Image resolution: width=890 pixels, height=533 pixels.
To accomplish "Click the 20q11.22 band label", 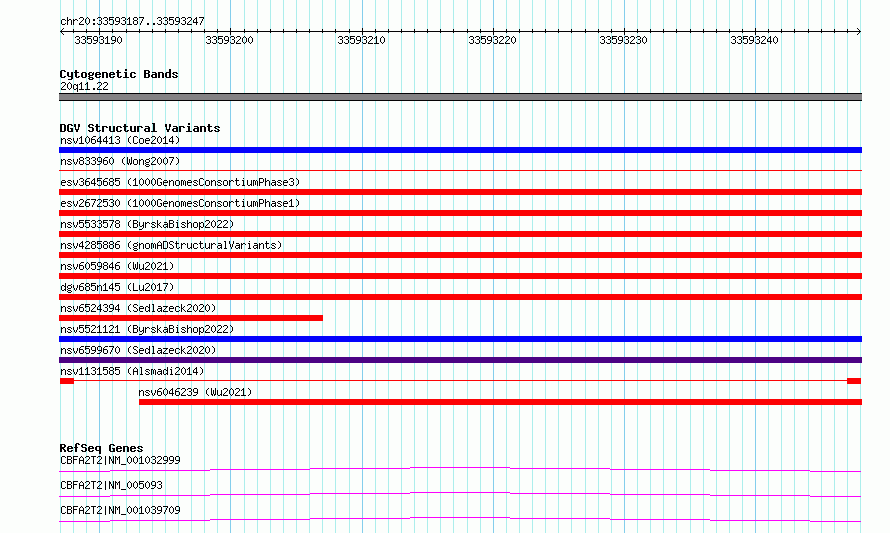I will click(84, 86).
